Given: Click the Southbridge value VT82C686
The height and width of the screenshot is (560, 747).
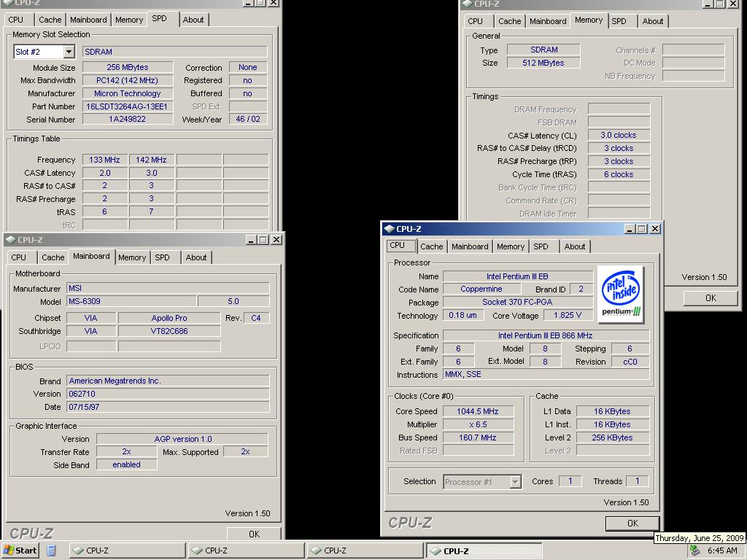Looking at the screenshot, I should tap(169, 331).
